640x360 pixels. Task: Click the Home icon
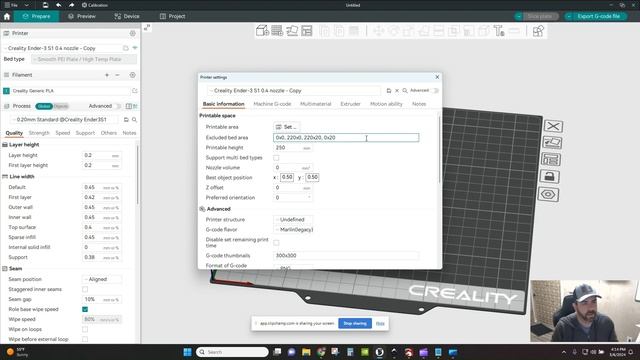[x=7, y=16]
